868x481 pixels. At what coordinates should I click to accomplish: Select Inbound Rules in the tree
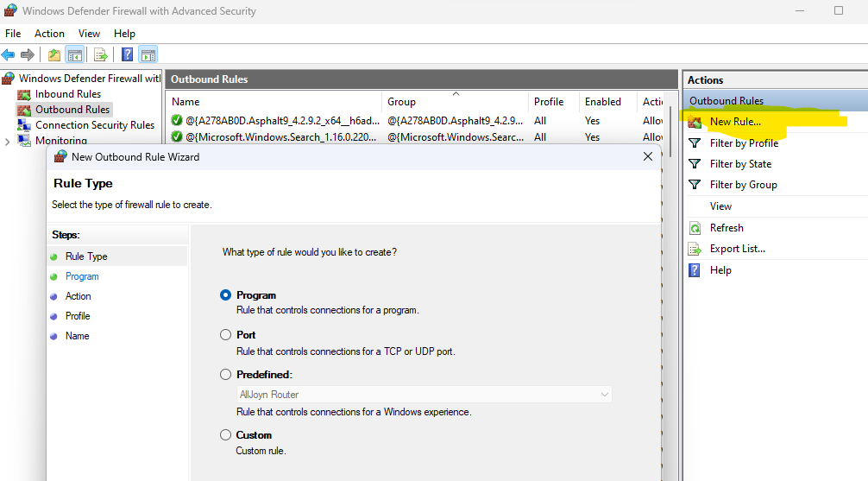coord(68,94)
